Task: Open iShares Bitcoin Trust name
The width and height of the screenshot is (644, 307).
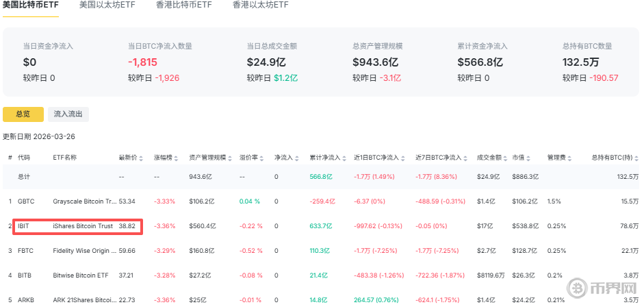Action: coord(83,226)
